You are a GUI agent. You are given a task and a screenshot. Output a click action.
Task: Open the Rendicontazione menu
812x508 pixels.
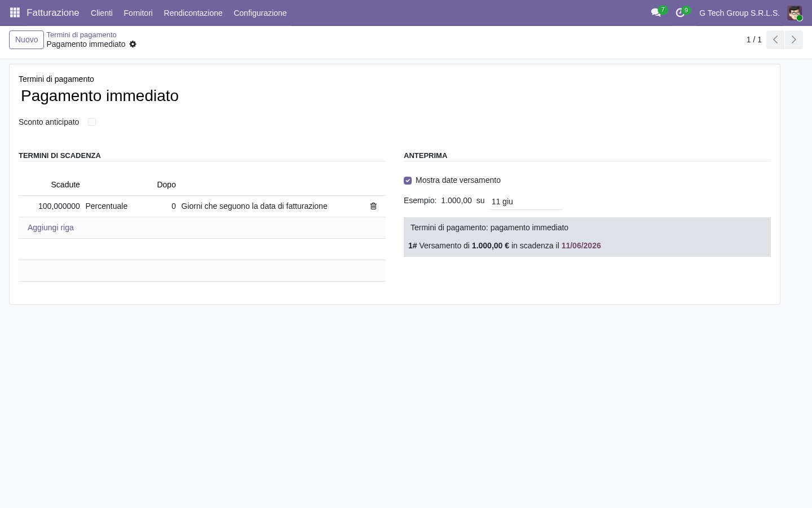pos(193,13)
